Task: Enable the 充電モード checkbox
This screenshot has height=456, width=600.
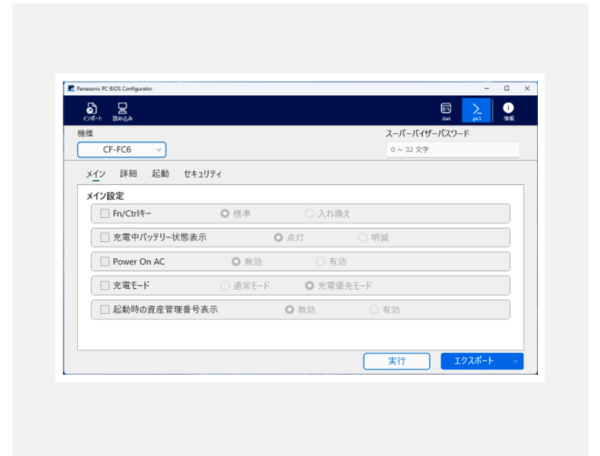Action: [104, 285]
